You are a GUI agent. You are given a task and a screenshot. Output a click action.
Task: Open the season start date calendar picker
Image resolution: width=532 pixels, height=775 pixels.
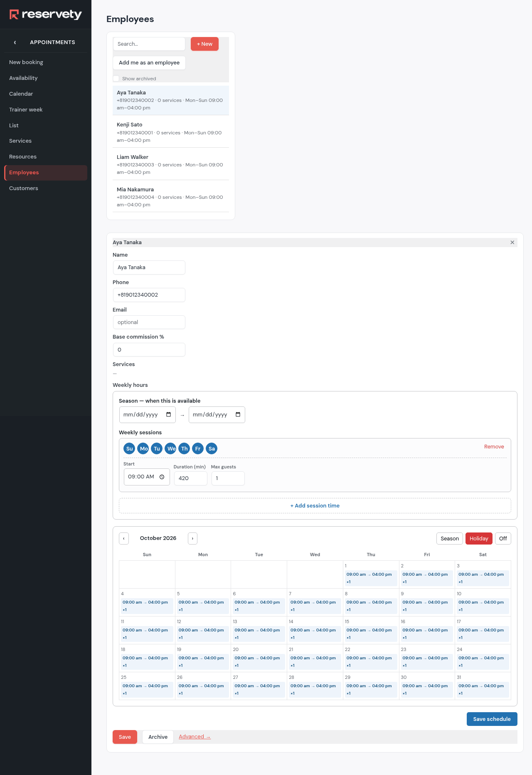168,415
